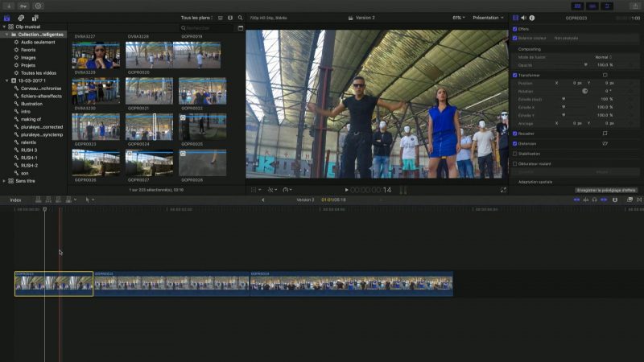
Task: Open the keyword editor key icon
Action: pyautogui.click(x=23, y=6)
